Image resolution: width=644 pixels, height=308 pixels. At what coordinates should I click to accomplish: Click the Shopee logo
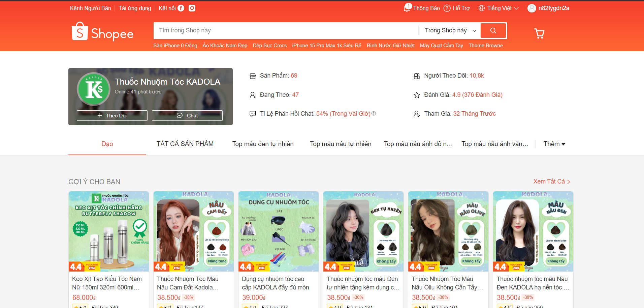tap(103, 32)
